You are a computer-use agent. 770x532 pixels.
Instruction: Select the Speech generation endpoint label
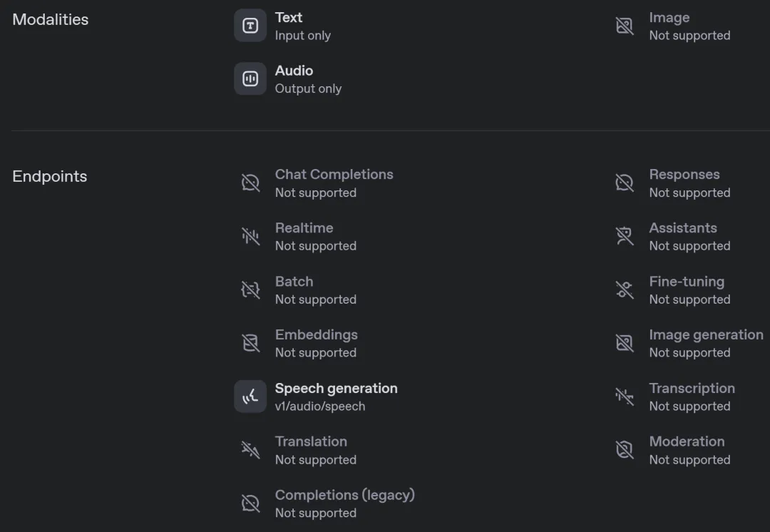336,389
